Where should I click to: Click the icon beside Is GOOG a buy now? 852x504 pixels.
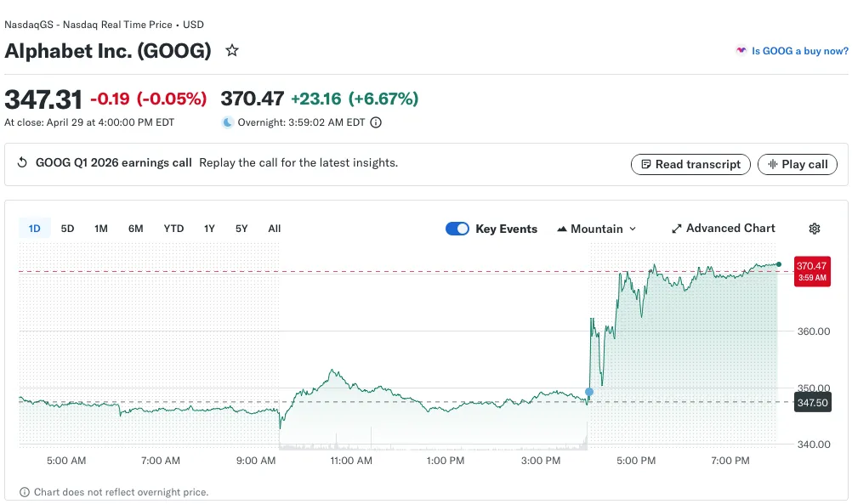(741, 51)
